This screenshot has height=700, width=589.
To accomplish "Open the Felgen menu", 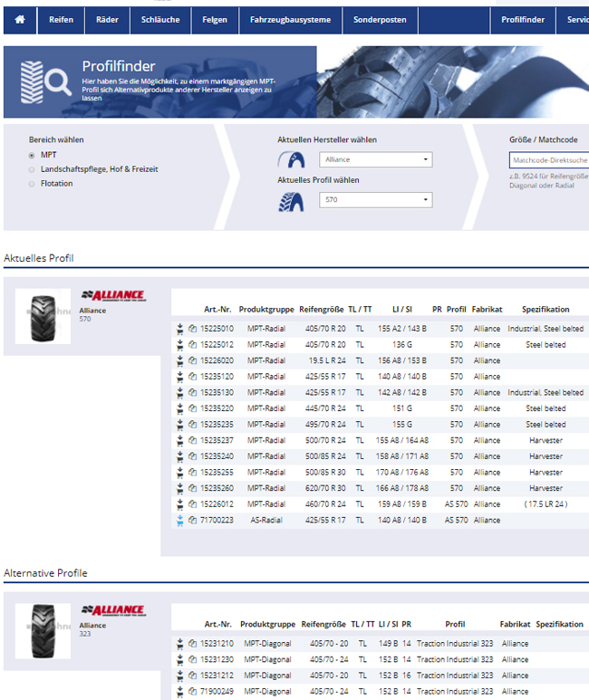I will [x=215, y=20].
